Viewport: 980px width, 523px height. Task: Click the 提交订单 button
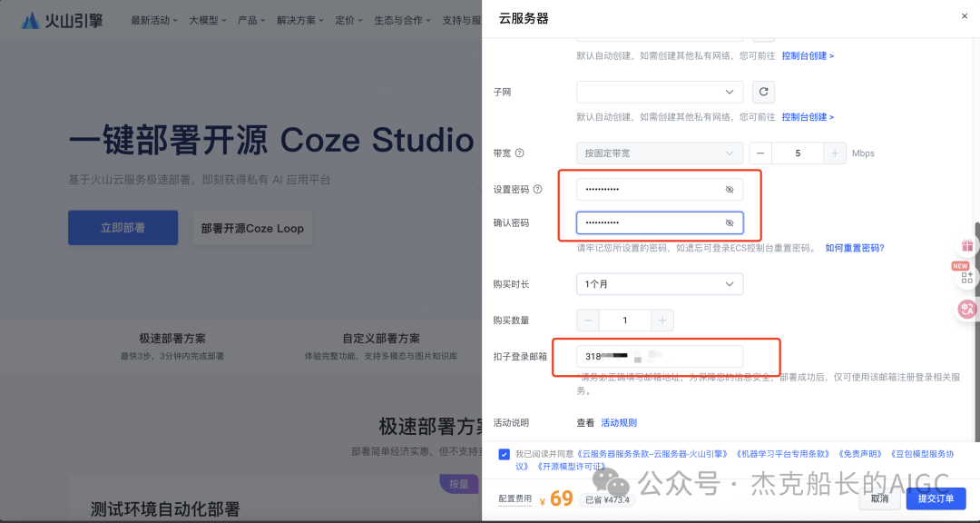(936, 498)
